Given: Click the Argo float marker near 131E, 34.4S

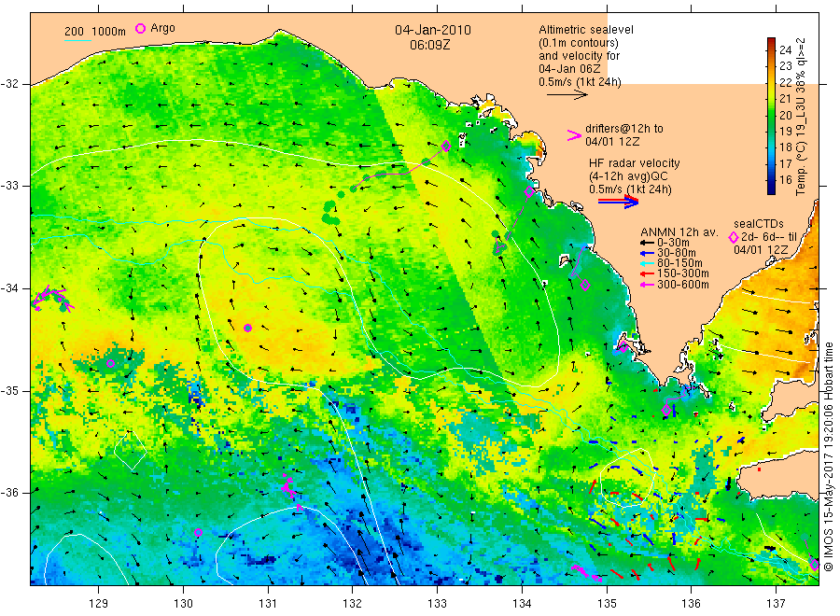Looking at the screenshot, I should (247, 328).
